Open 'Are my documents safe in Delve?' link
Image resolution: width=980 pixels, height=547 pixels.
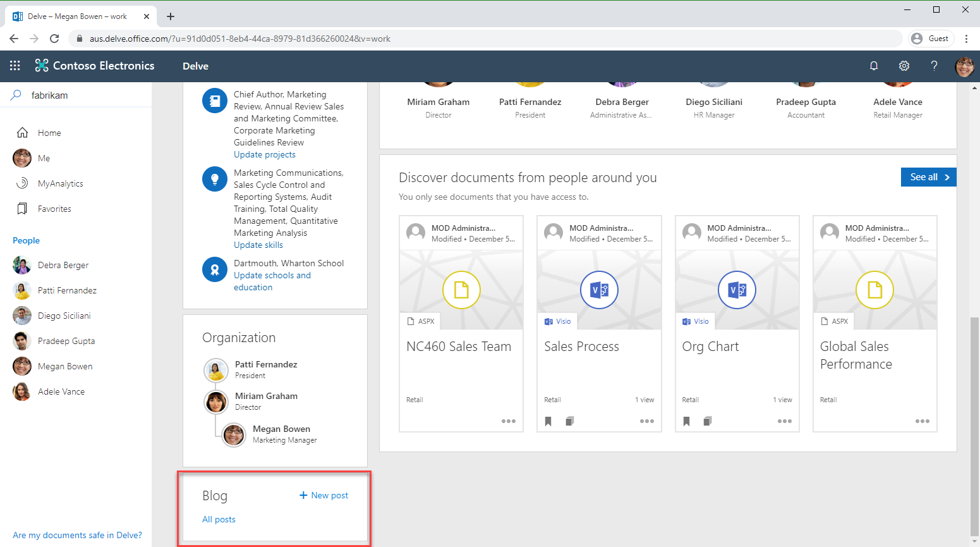click(77, 535)
